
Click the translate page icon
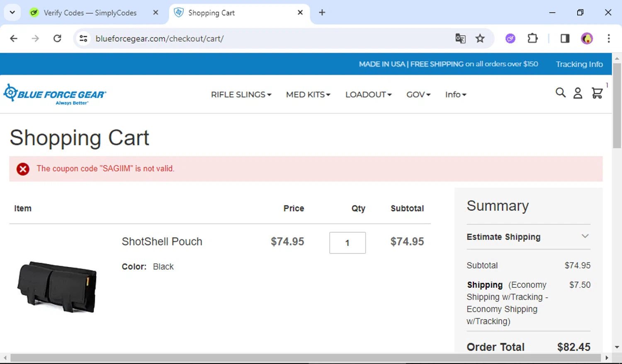(x=460, y=39)
